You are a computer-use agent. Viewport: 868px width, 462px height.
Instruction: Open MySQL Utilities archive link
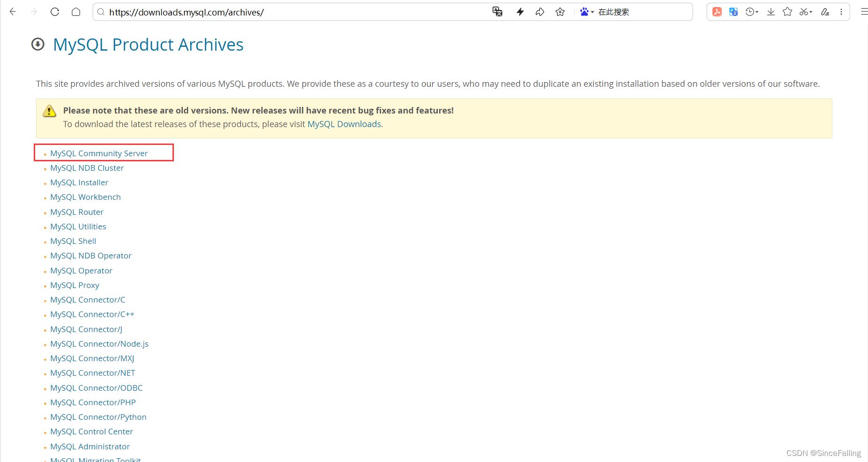[78, 227]
